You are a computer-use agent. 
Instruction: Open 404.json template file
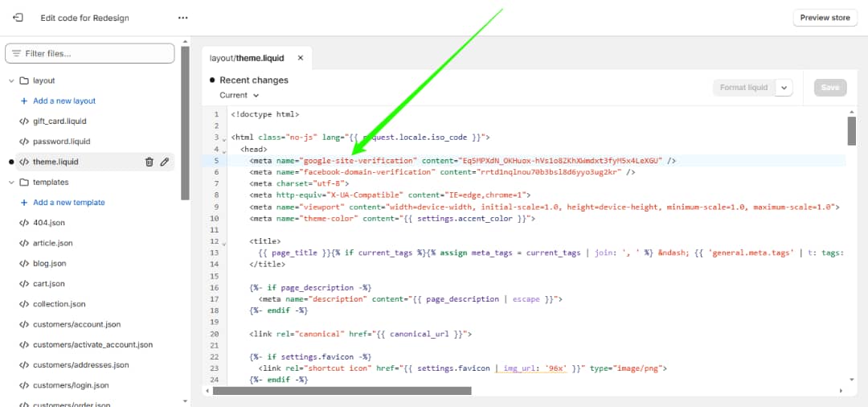[x=49, y=223]
